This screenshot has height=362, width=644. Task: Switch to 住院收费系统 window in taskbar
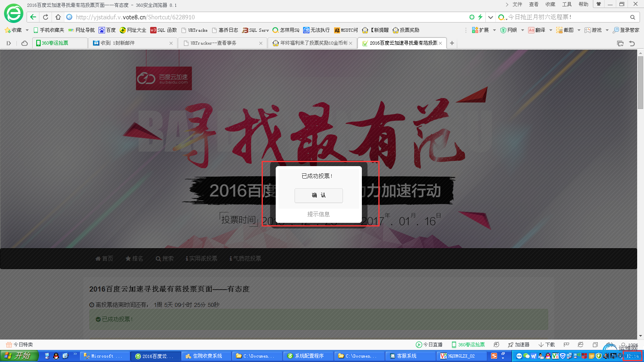click(x=207, y=356)
